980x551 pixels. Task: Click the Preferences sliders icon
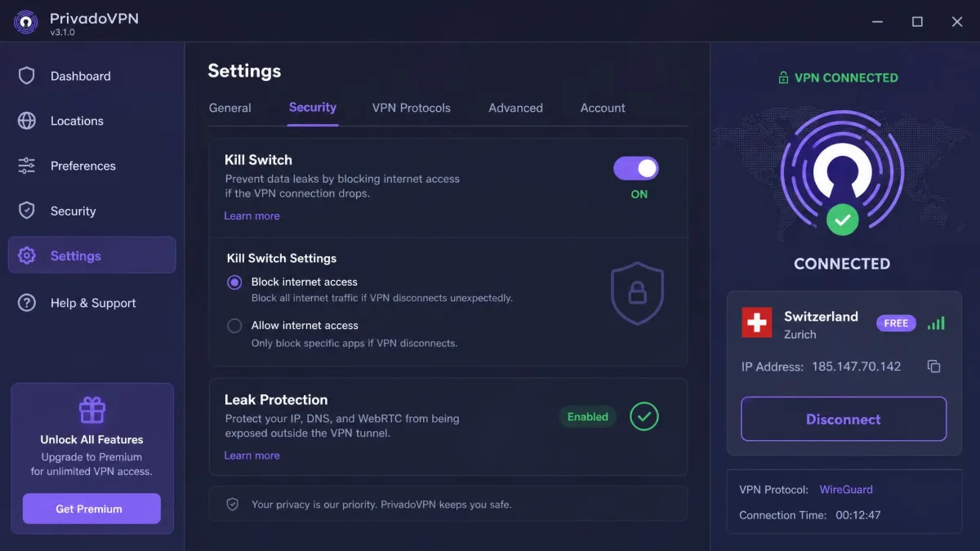(27, 166)
